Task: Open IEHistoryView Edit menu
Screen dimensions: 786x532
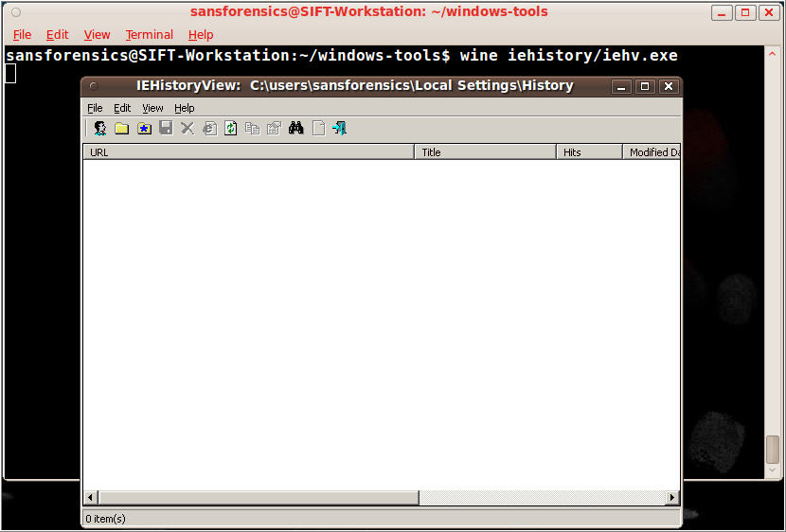Action: coord(122,108)
